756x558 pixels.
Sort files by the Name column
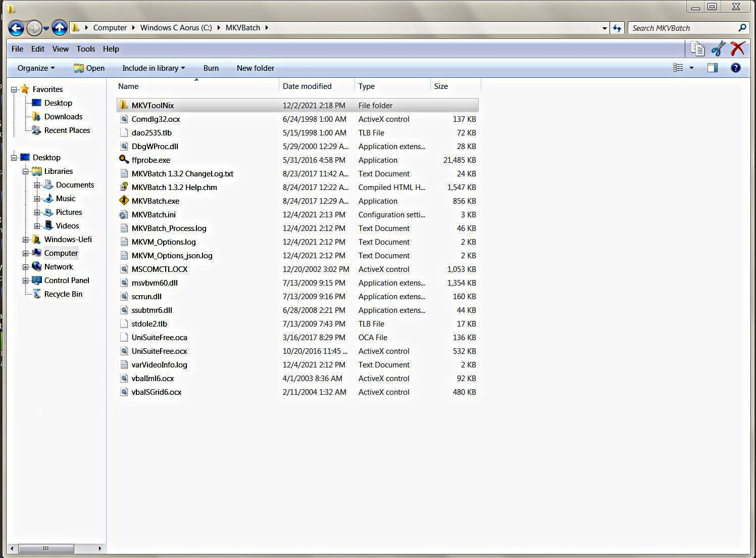tap(197, 86)
